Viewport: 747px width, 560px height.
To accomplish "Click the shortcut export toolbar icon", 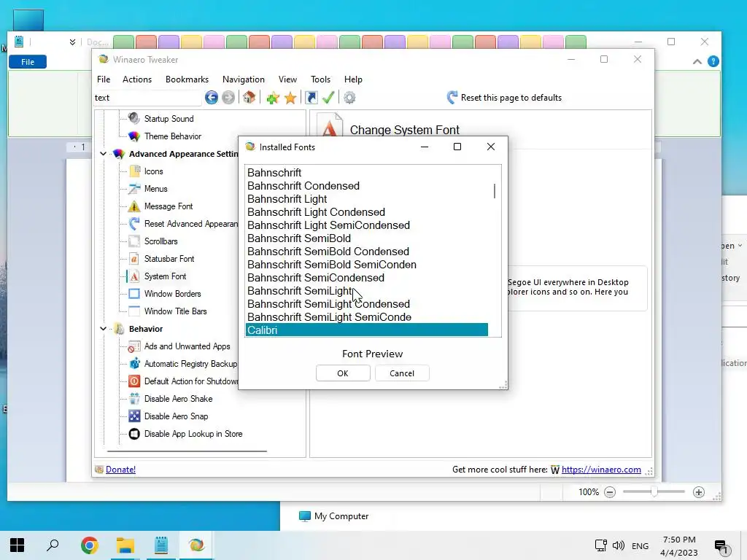I will 311,98.
